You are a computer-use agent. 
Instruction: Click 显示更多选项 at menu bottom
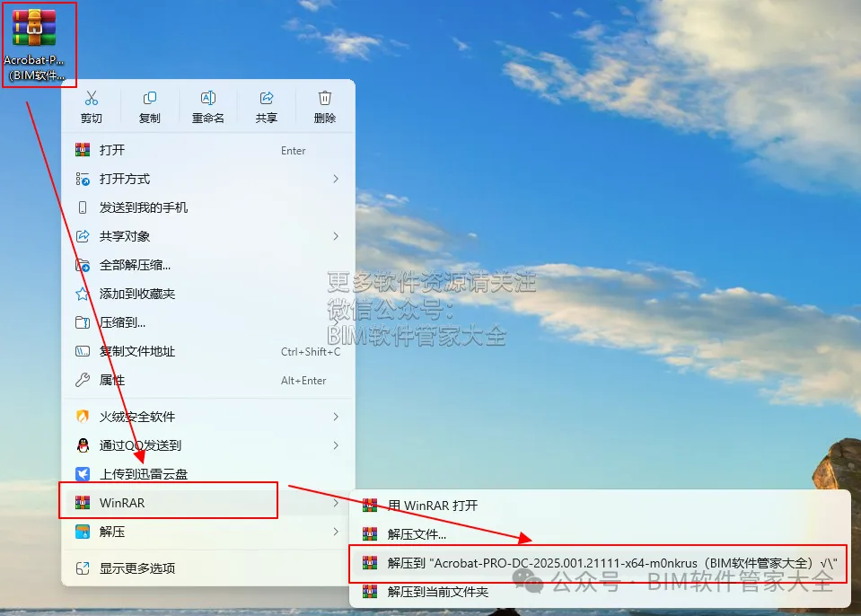(208, 568)
